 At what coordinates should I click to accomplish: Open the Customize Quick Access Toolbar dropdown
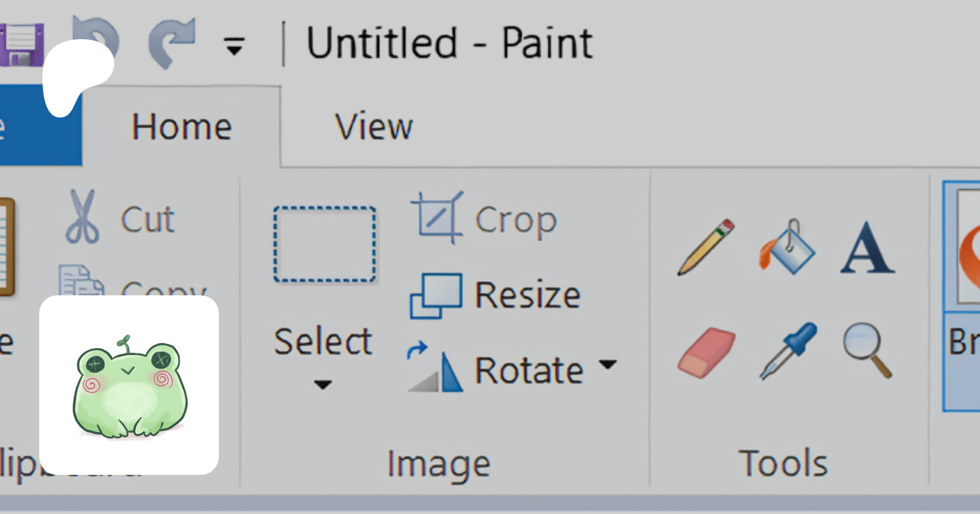234,46
